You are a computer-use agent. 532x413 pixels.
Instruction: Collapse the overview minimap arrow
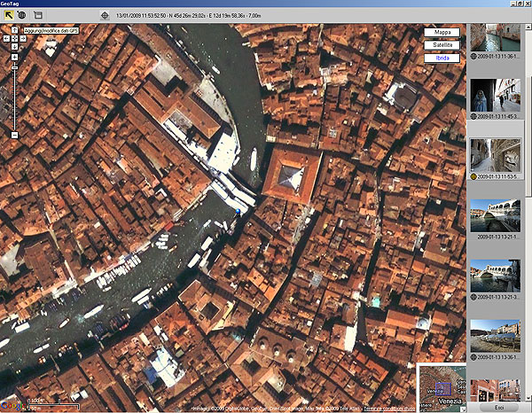[x=464, y=410]
